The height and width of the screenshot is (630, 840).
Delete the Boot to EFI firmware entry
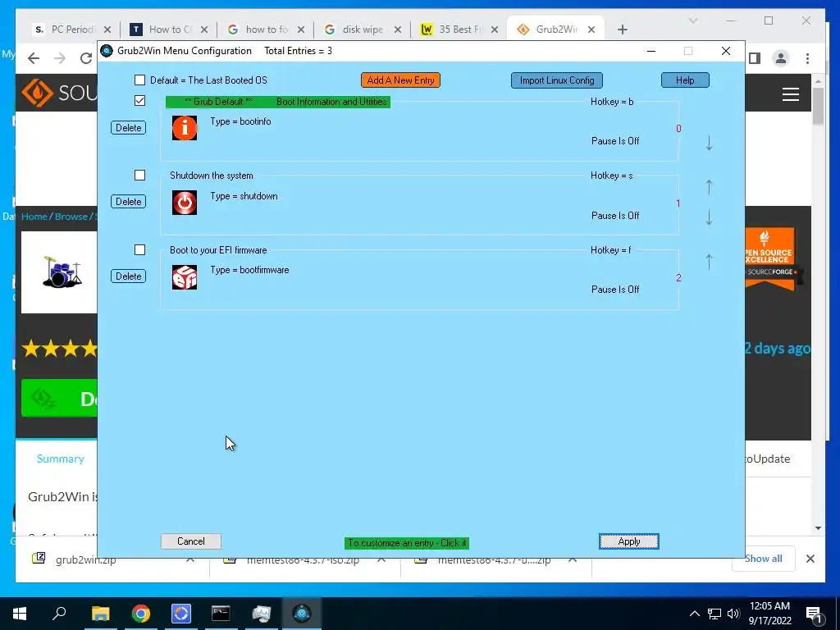(129, 276)
